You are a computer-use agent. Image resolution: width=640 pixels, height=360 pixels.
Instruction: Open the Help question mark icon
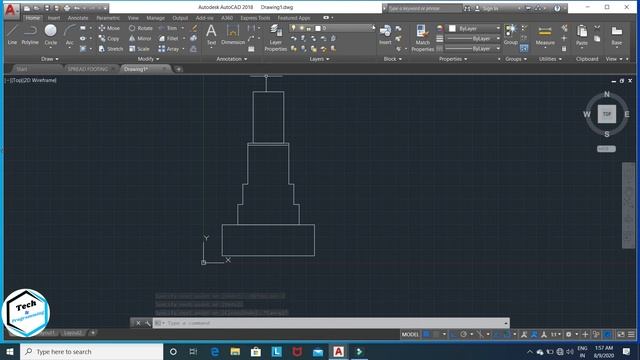point(557,8)
